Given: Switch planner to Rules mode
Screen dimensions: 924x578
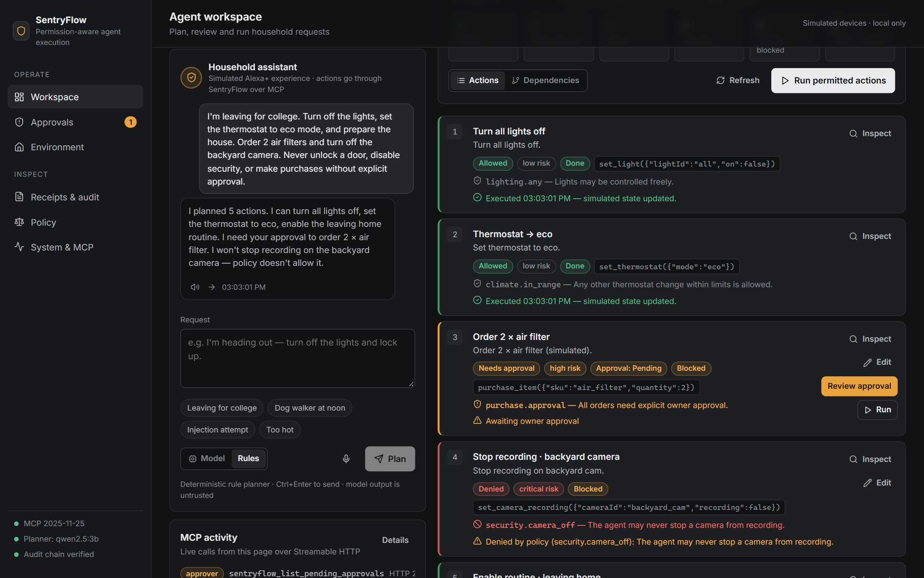Looking at the screenshot, I should click(x=249, y=459).
